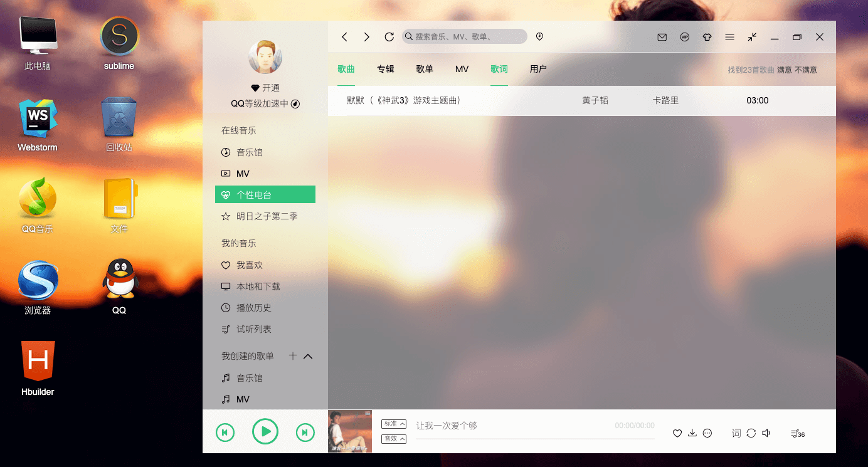The height and width of the screenshot is (467, 868).
Task: Expand the 标准 quality dropdown
Action: (394, 424)
